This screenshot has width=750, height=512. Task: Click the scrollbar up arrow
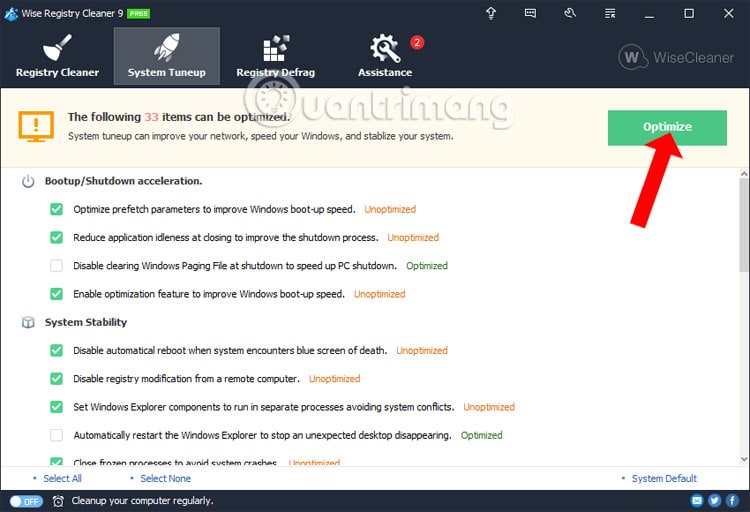tap(744, 173)
